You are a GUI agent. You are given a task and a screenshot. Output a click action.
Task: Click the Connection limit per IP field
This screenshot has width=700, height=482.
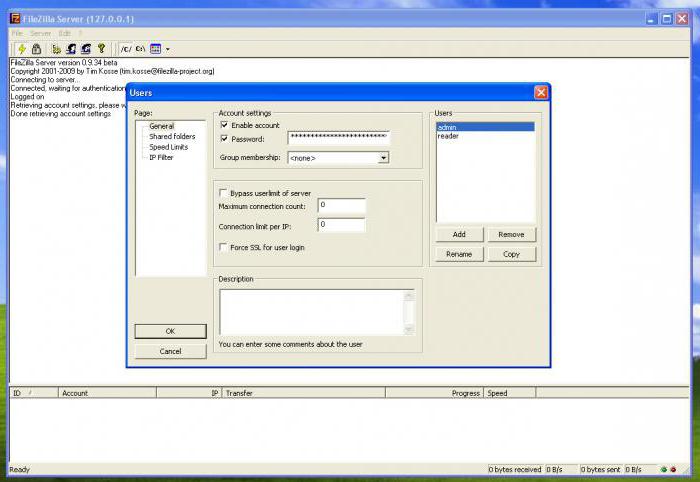point(342,225)
